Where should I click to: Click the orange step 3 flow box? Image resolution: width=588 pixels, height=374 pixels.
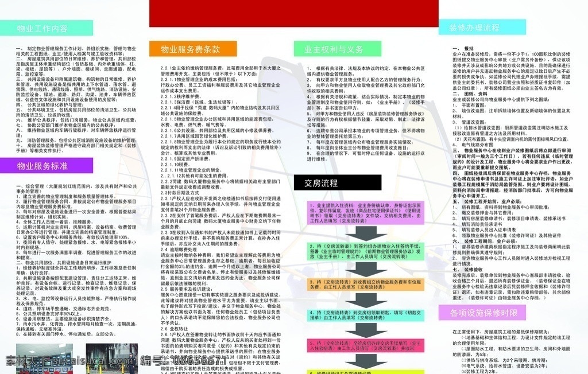coord(366,284)
